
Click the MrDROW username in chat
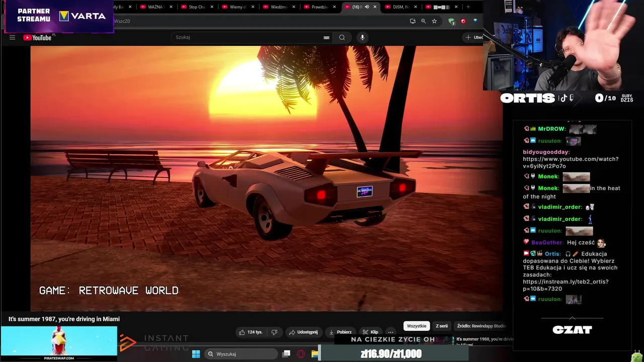tap(551, 129)
